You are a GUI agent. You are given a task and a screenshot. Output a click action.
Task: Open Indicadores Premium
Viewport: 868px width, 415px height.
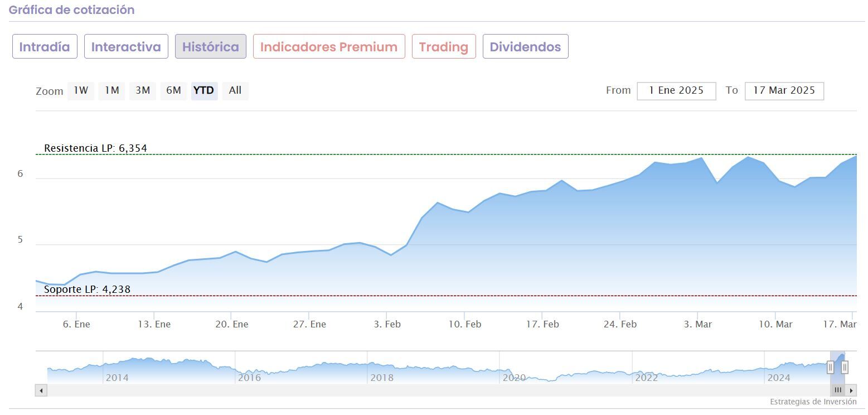329,47
